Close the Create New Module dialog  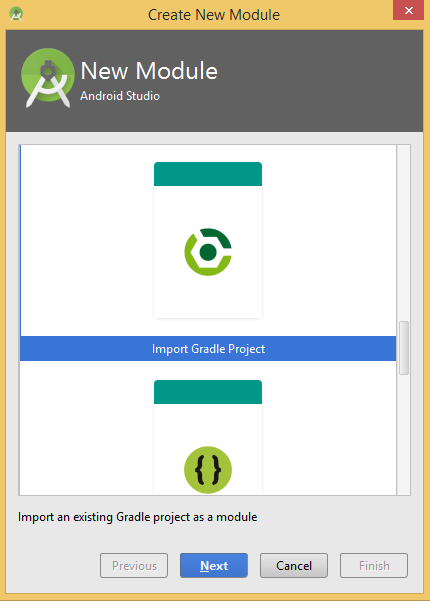click(x=409, y=10)
